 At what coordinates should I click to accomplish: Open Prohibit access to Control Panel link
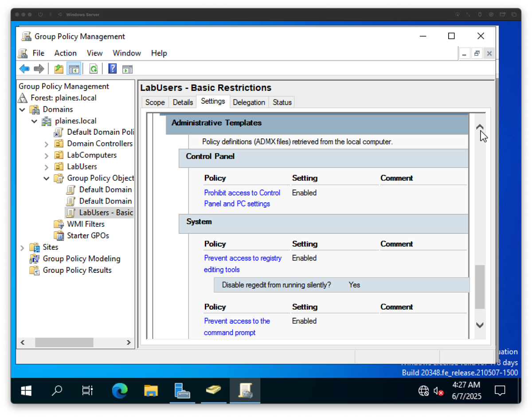(x=242, y=198)
